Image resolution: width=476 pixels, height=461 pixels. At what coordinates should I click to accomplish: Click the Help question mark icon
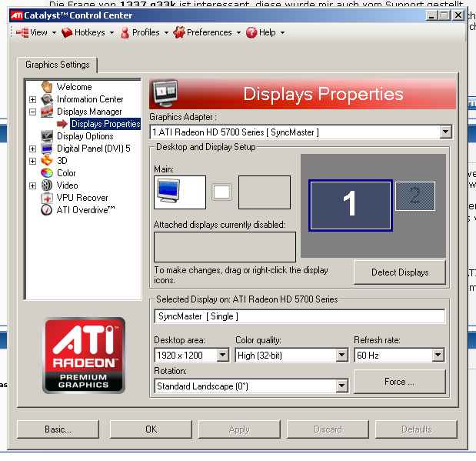click(x=251, y=32)
